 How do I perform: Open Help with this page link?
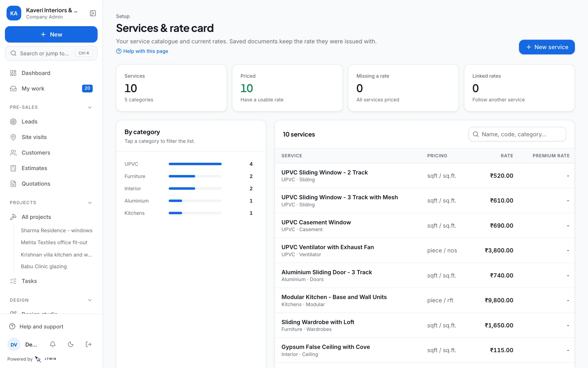click(x=142, y=51)
